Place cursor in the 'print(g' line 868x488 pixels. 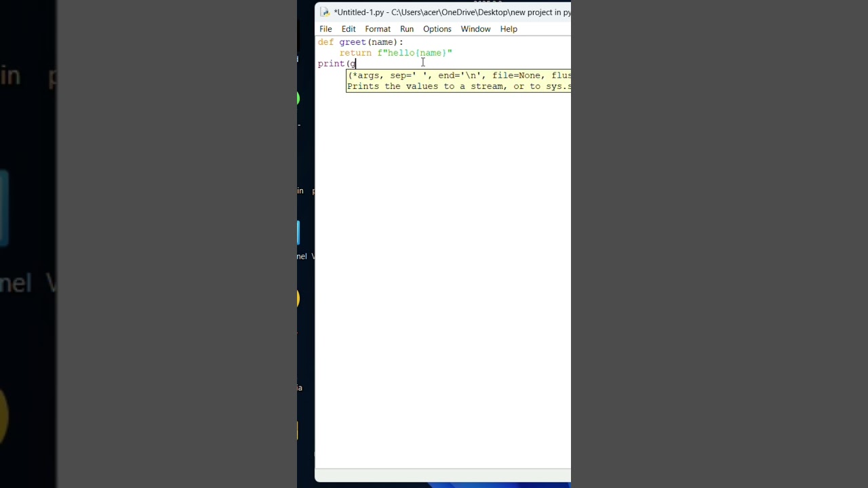point(337,64)
